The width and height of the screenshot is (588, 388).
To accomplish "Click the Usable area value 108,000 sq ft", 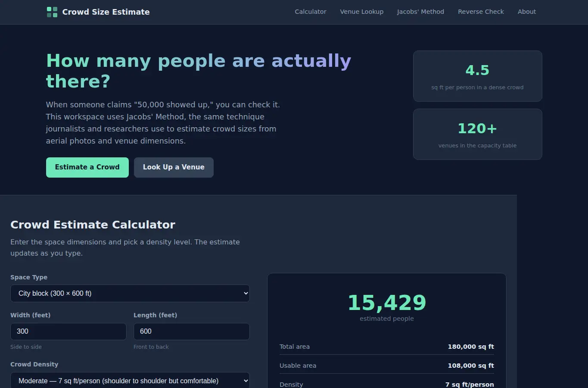I will 471,366.
